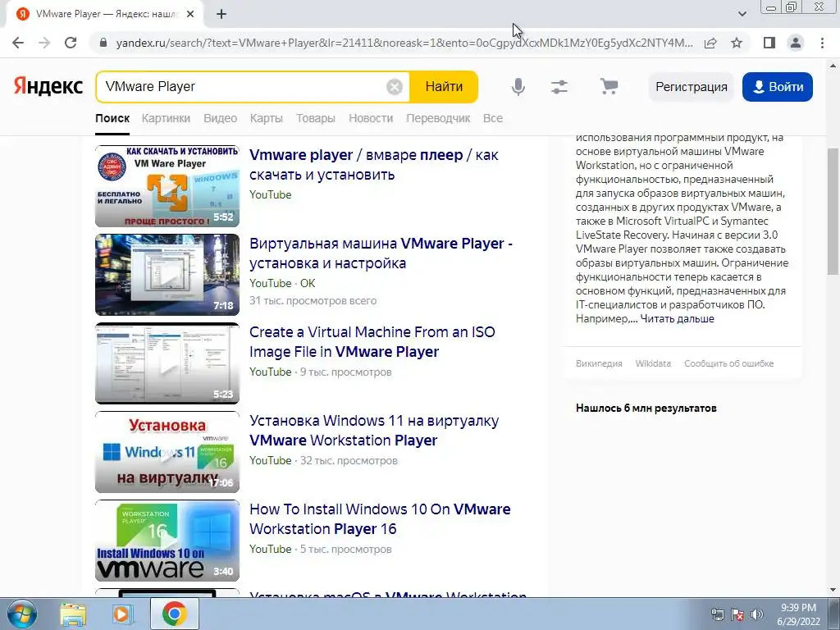This screenshot has height=630, width=840.
Task: Open the Википедия source link
Action: coord(599,363)
